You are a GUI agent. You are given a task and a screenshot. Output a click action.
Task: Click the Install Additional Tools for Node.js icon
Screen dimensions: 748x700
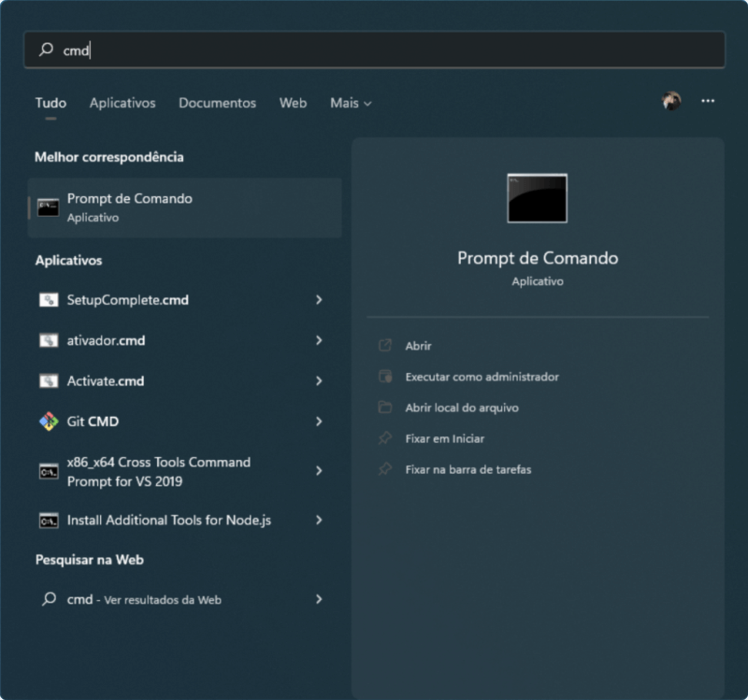tap(49, 521)
